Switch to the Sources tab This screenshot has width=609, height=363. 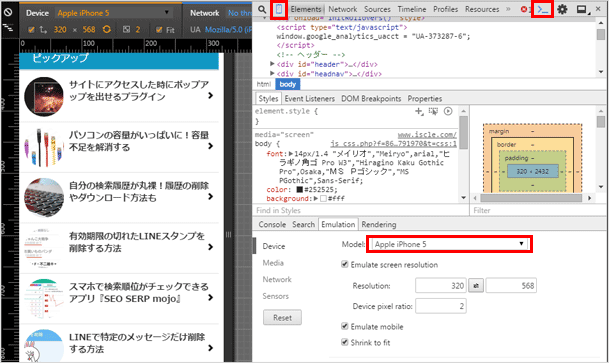[x=377, y=9]
